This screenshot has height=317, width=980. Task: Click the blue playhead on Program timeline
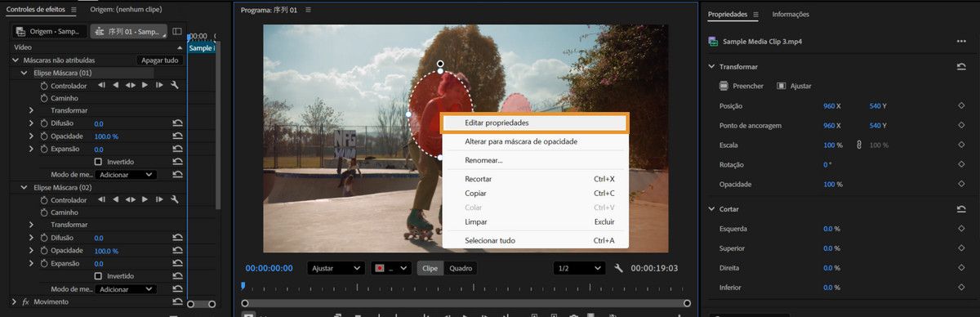point(243,286)
